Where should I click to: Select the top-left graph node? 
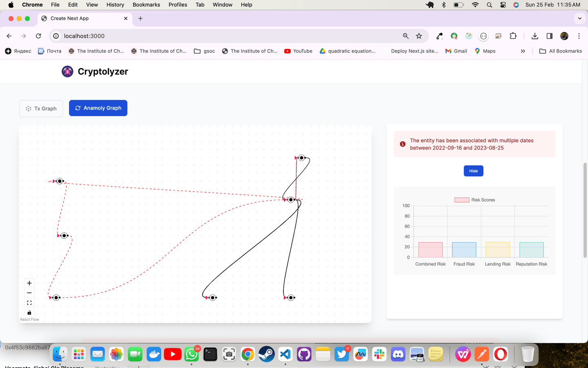tap(60, 181)
